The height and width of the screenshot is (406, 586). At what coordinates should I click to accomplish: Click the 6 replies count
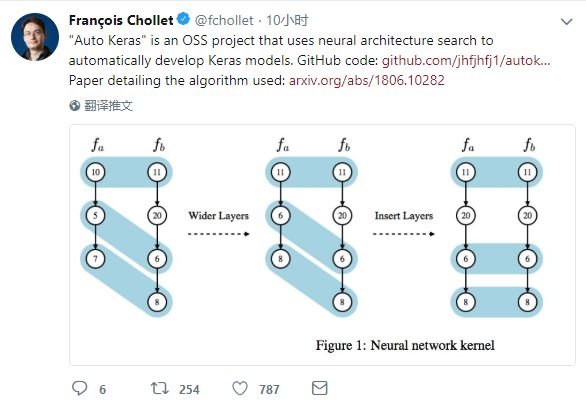point(102,390)
